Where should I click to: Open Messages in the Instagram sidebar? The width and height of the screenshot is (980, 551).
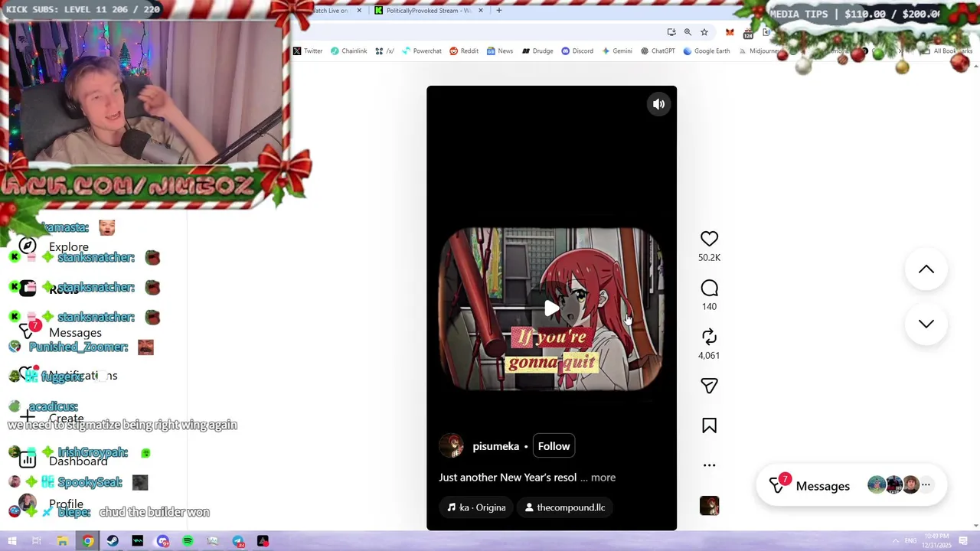pyautogui.click(x=61, y=332)
